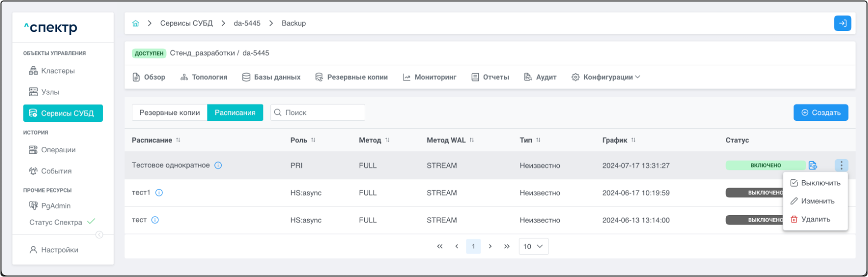The width and height of the screenshot is (868, 277).
Task: Choose Удалить from the context menu
Action: (810, 220)
